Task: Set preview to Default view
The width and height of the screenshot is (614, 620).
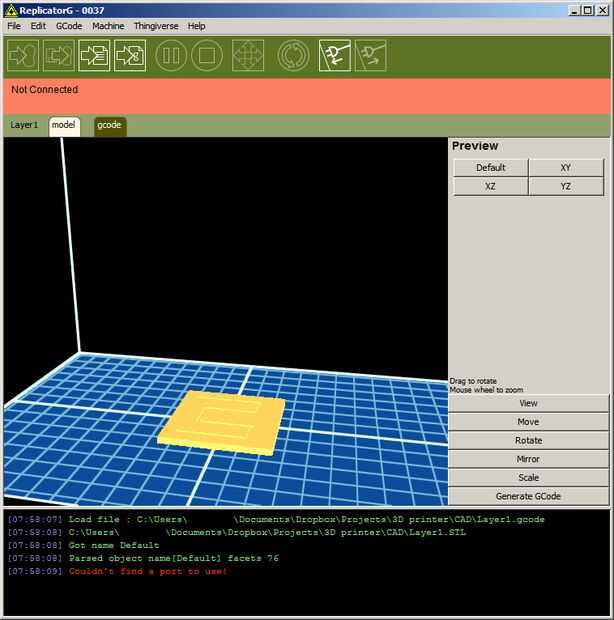Action: pyautogui.click(x=490, y=168)
